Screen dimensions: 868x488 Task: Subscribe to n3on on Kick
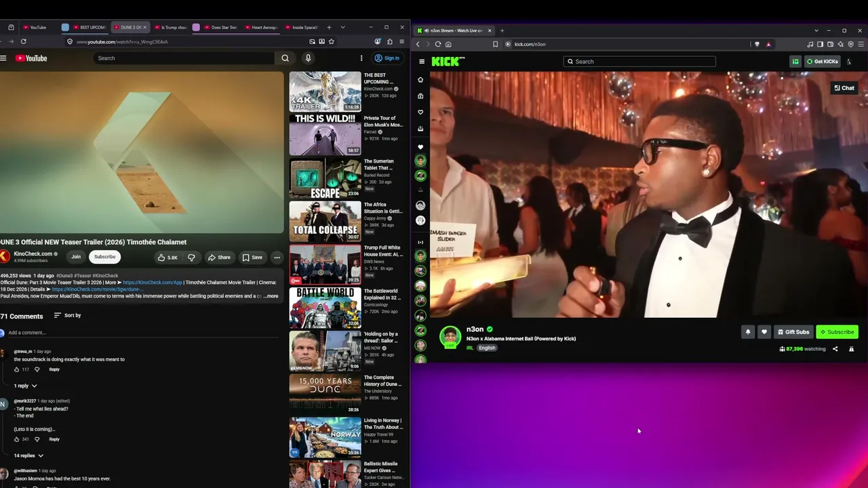pos(837,332)
